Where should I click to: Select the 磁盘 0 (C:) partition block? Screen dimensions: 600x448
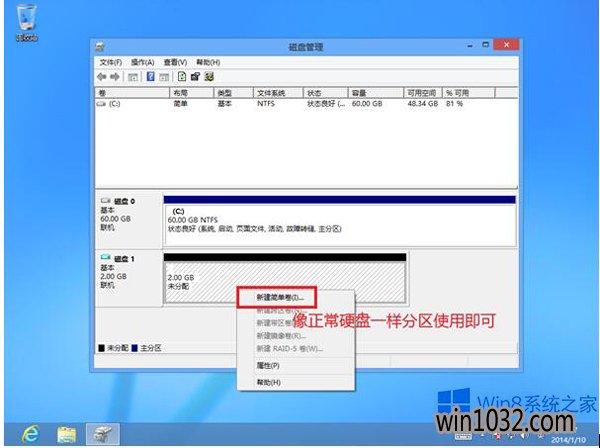pos(338,221)
